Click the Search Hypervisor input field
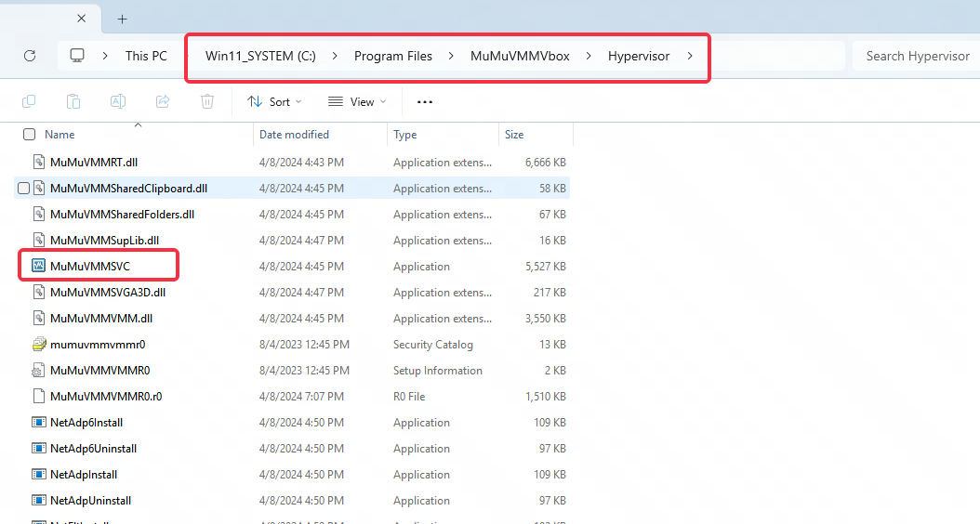Image resolution: width=980 pixels, height=524 pixels. coord(916,56)
